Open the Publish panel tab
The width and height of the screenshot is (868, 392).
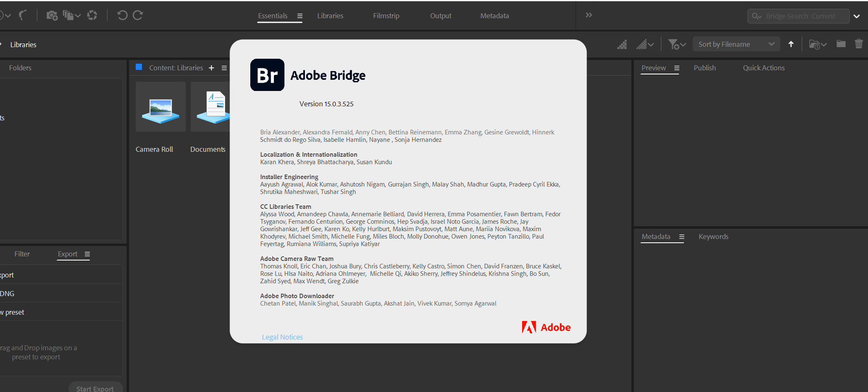tap(705, 68)
